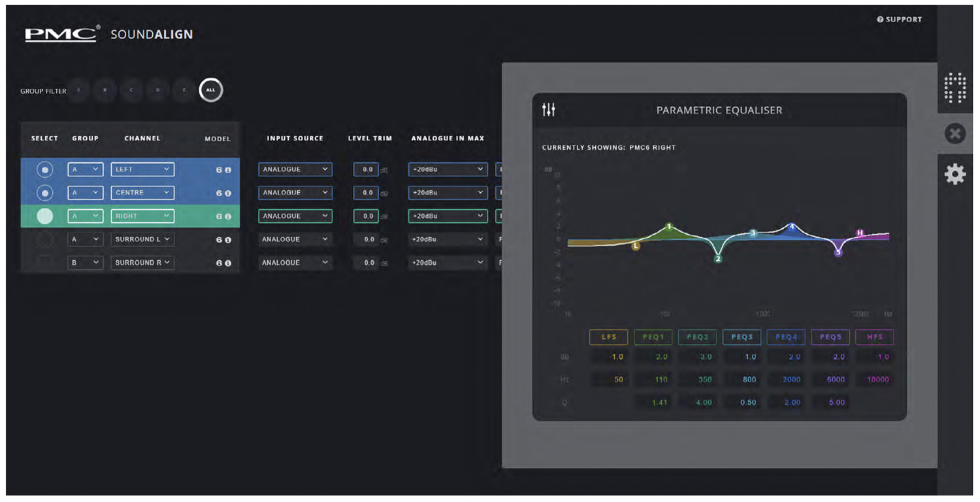Filter by group D

(157, 90)
